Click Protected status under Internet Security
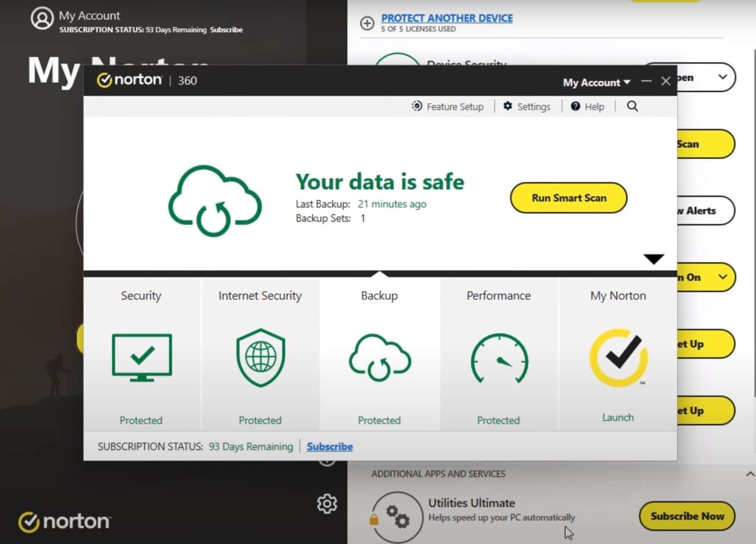Viewport: 756px width, 544px height. [x=260, y=420]
